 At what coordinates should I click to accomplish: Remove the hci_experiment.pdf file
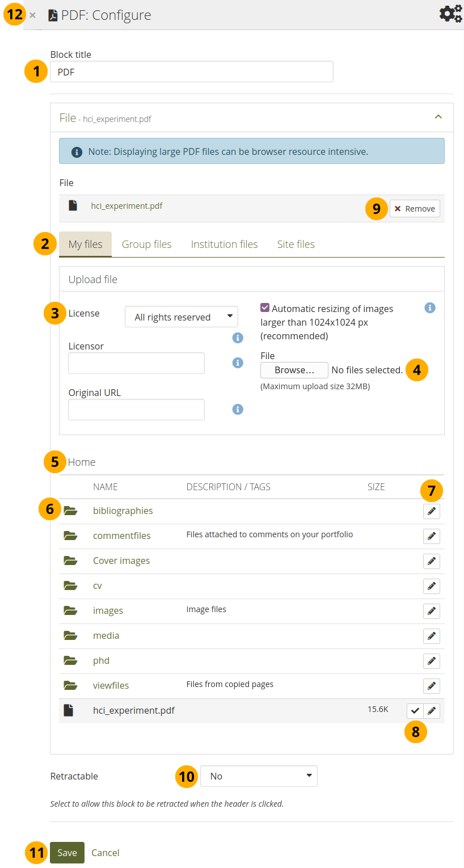[415, 209]
